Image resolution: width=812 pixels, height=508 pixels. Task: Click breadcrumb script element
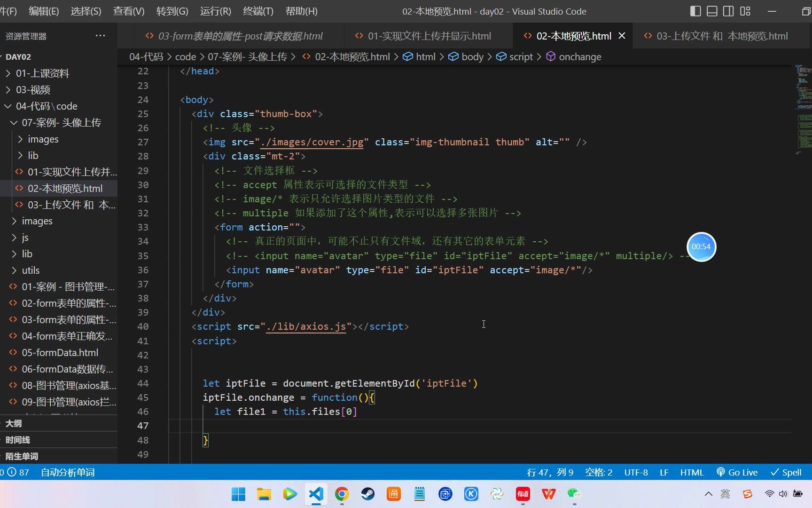pos(515,57)
